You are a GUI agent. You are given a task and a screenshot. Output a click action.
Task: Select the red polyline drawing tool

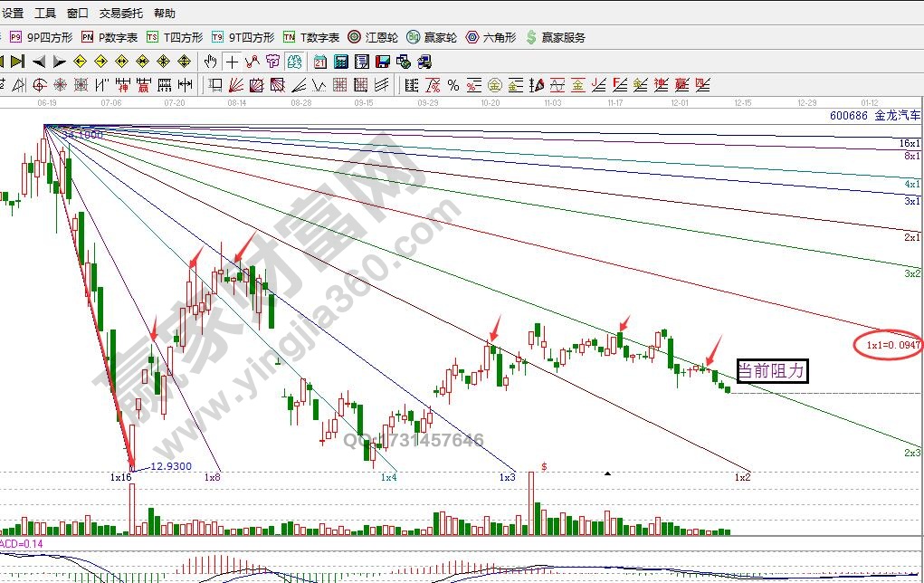[x=252, y=62]
